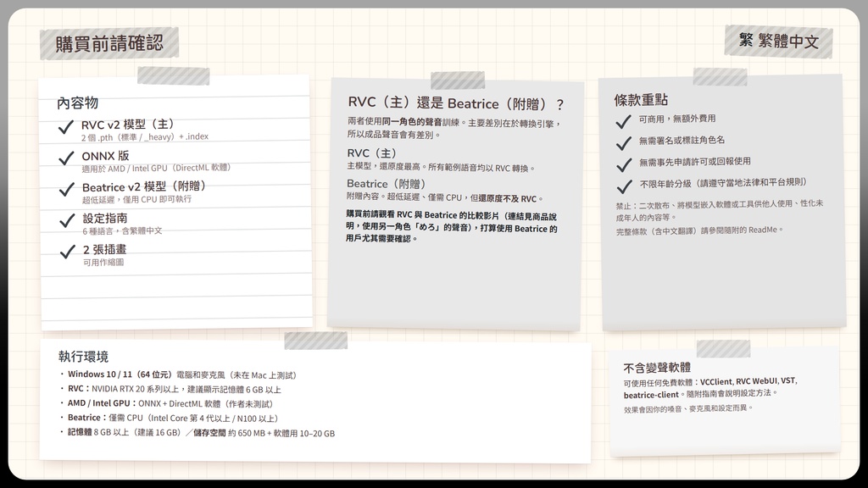
Task: Click the line 超低延遲，僅用 CPU 即可執行
Action: tap(136, 199)
